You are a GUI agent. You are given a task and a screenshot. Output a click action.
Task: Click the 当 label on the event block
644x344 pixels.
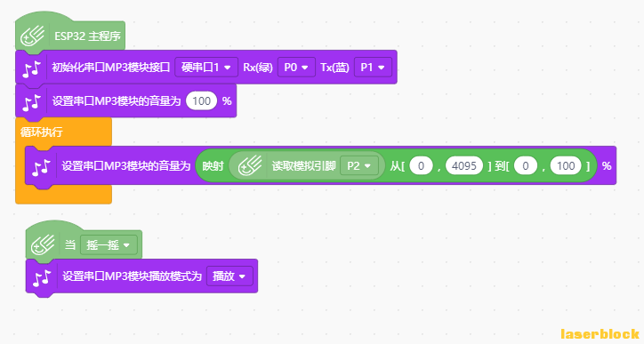[70, 245]
